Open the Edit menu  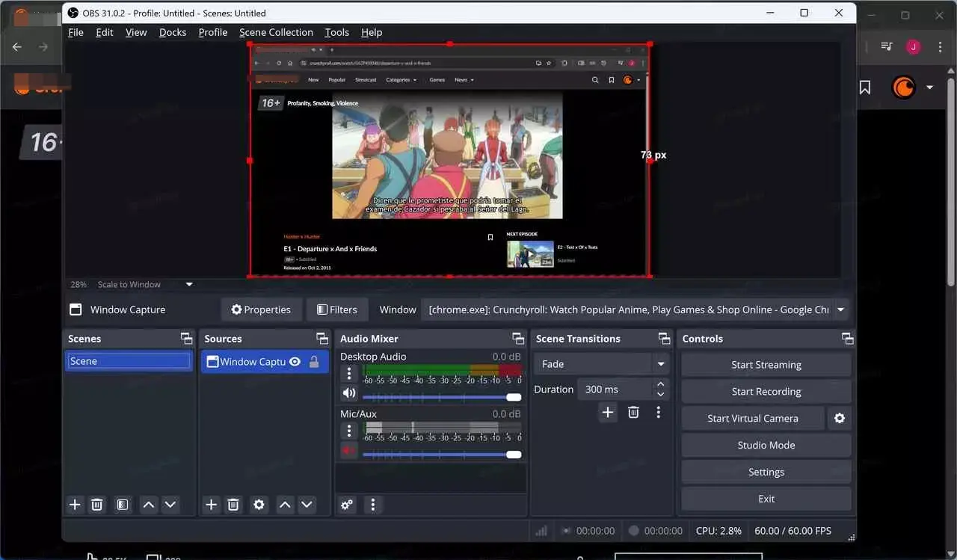click(x=105, y=32)
